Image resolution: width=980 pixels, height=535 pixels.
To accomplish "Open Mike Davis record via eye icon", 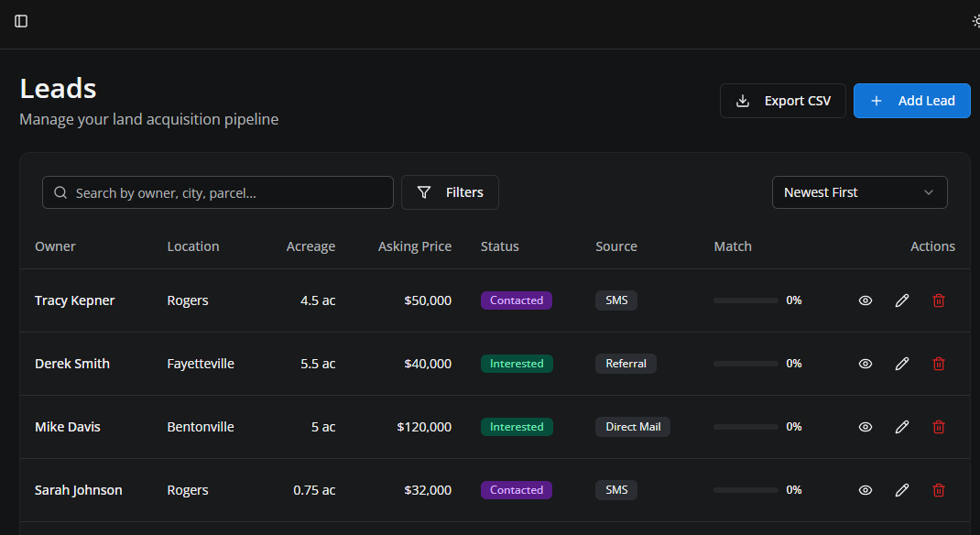I will pyautogui.click(x=865, y=426).
